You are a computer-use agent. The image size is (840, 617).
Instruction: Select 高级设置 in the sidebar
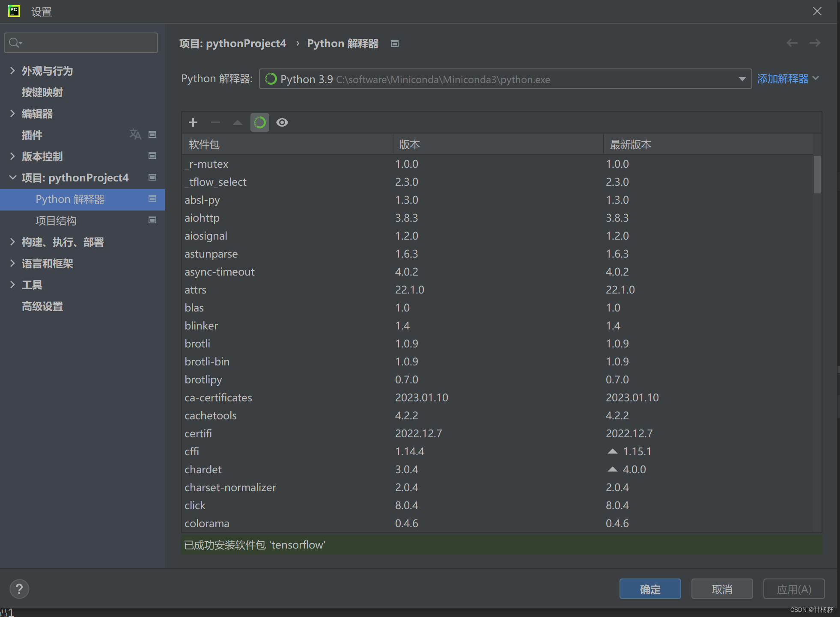pyautogui.click(x=42, y=306)
